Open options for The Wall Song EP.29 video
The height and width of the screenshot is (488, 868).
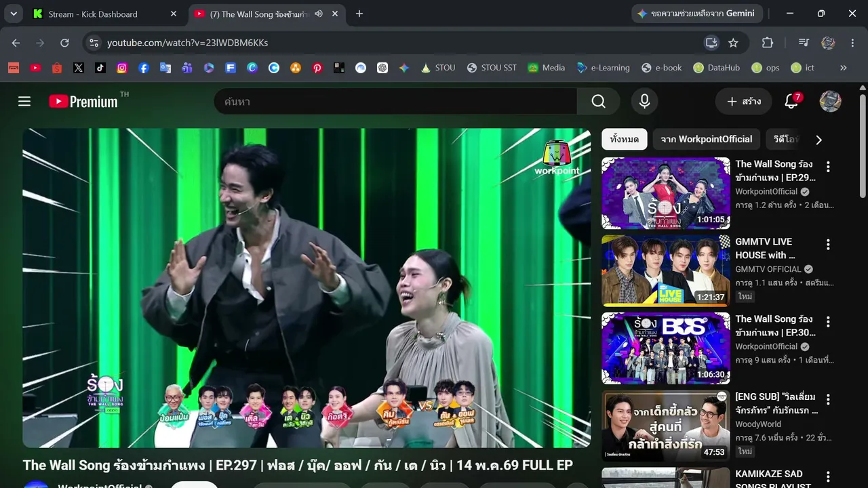point(827,166)
